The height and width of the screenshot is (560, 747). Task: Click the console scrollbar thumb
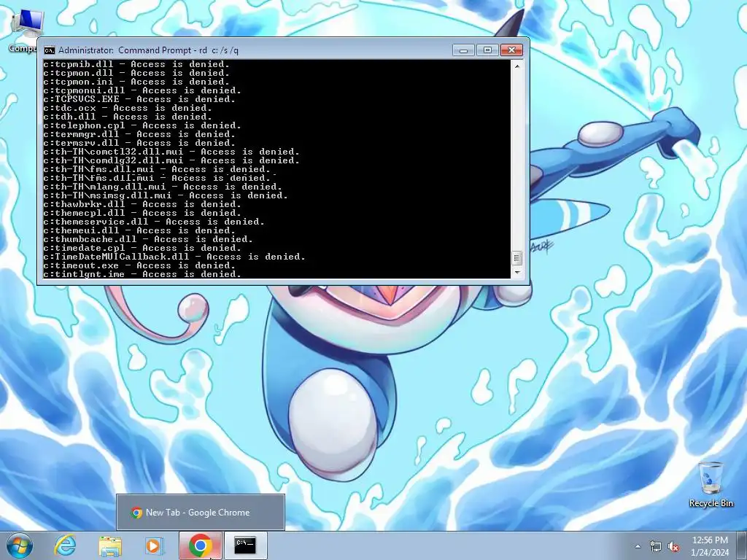(517, 258)
